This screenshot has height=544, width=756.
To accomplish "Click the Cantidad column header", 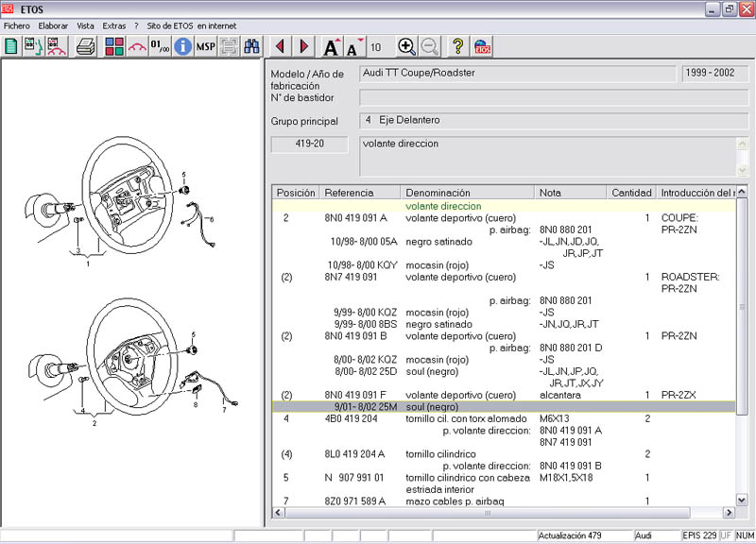I will click(x=631, y=193).
